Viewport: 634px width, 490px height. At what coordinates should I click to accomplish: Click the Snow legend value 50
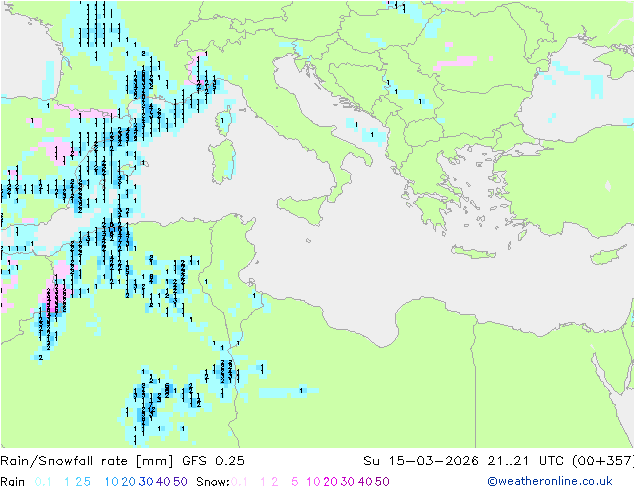pos(382,482)
